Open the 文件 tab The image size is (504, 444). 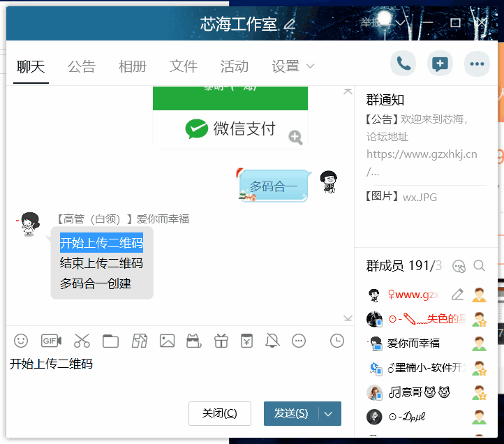click(183, 67)
